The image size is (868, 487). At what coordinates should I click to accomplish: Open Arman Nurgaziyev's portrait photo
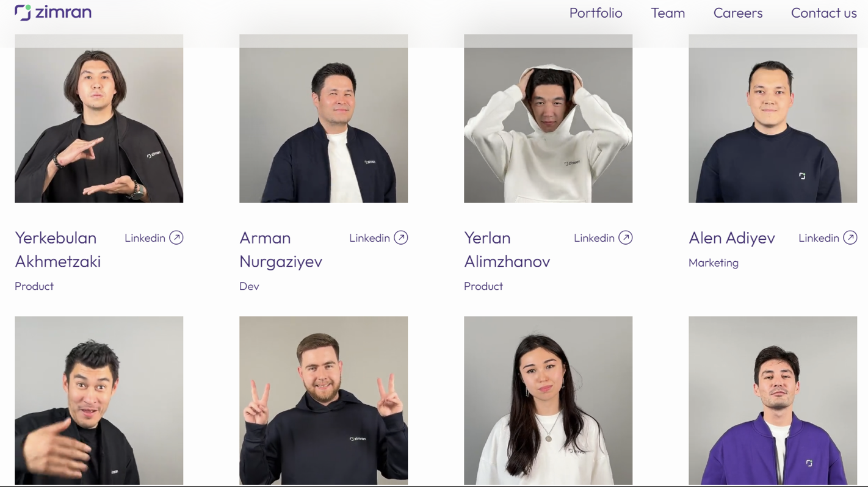[x=324, y=118]
